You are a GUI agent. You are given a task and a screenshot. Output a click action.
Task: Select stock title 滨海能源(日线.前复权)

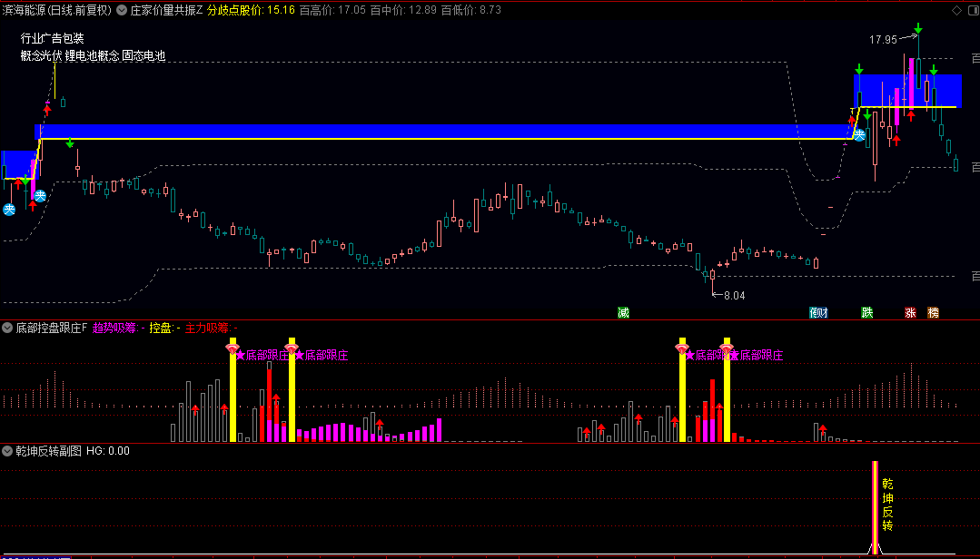click(56, 10)
